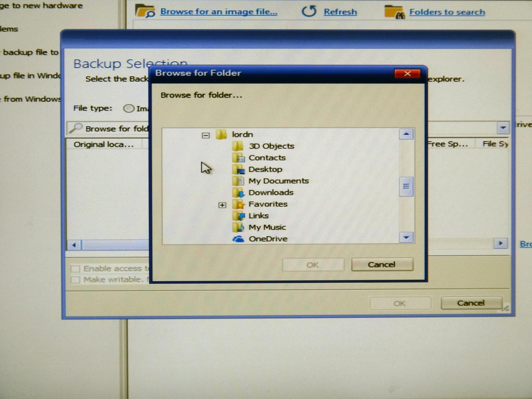Select Downloads in the folder tree

point(271,193)
